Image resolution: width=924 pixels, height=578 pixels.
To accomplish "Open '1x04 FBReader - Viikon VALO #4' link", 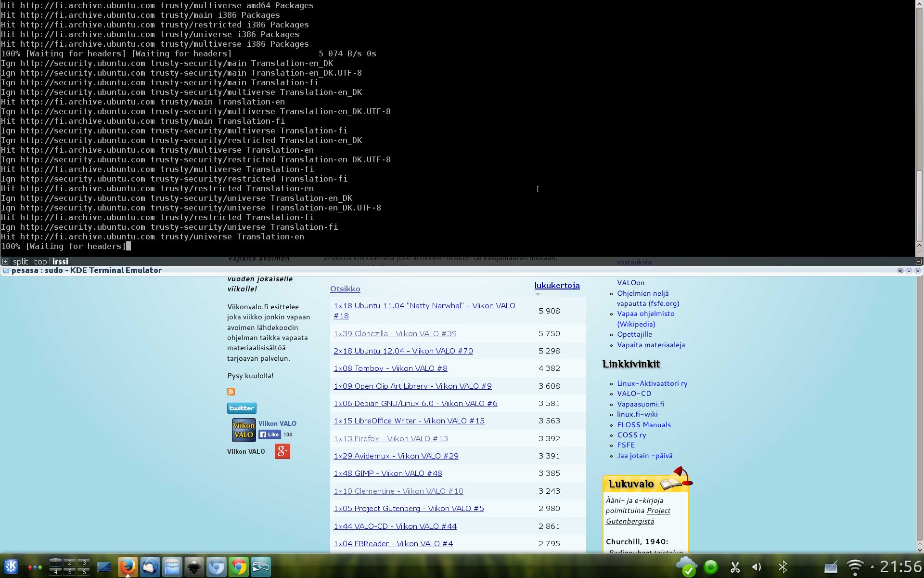I will tap(393, 544).
